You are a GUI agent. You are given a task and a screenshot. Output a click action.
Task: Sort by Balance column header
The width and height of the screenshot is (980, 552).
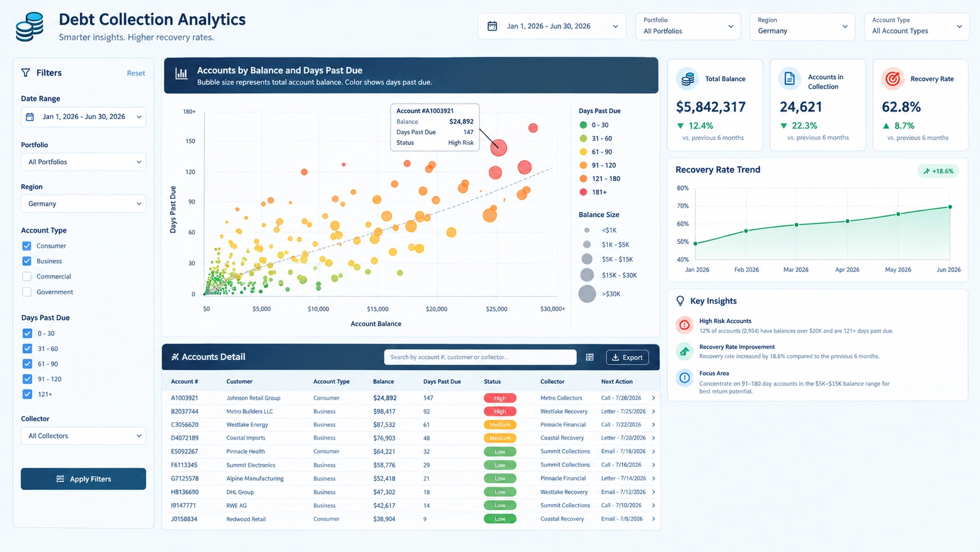383,381
